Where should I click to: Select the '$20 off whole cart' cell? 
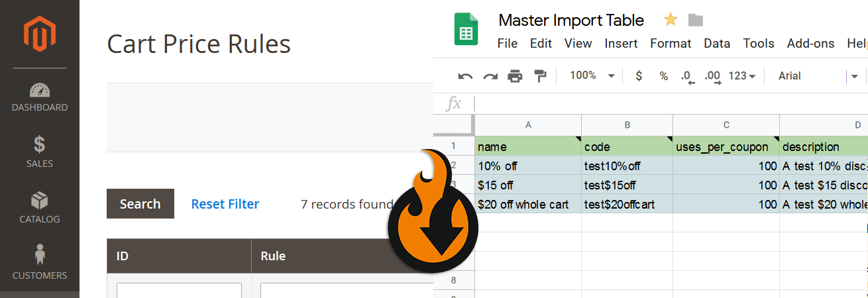(528, 204)
